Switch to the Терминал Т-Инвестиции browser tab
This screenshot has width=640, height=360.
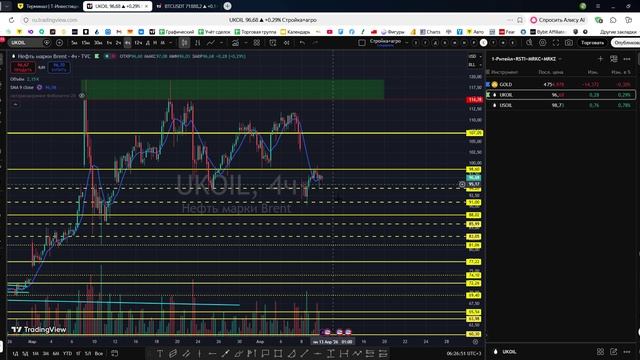48,7
